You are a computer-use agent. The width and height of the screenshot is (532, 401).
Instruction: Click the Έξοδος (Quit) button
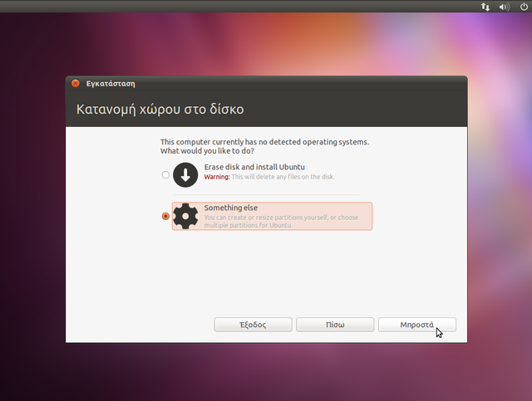pyautogui.click(x=253, y=325)
